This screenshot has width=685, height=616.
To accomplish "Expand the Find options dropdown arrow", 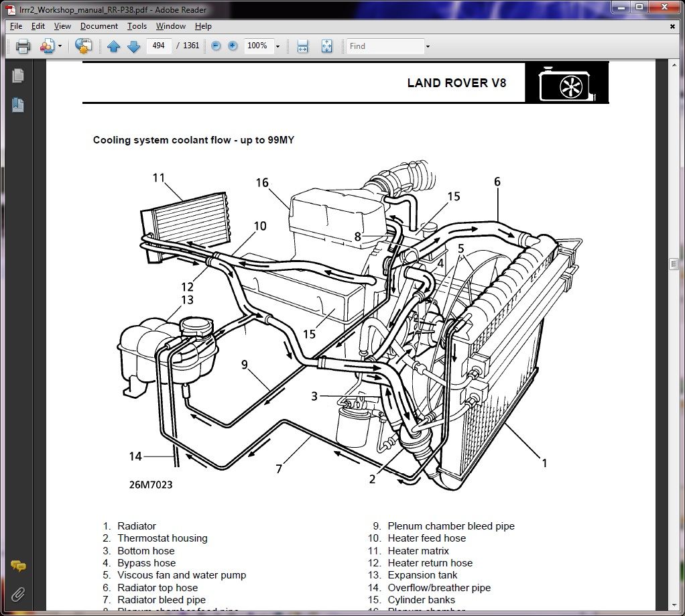I will (428, 46).
